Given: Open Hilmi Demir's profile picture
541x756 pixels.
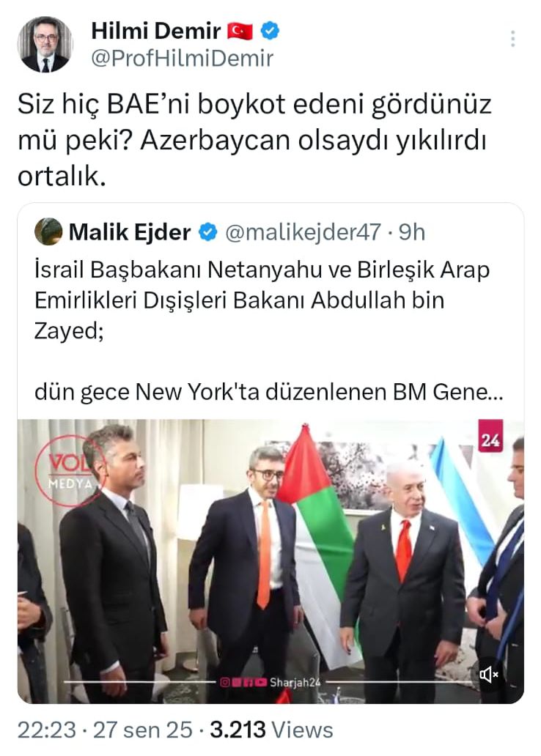Looking at the screenshot, I should point(45,45).
